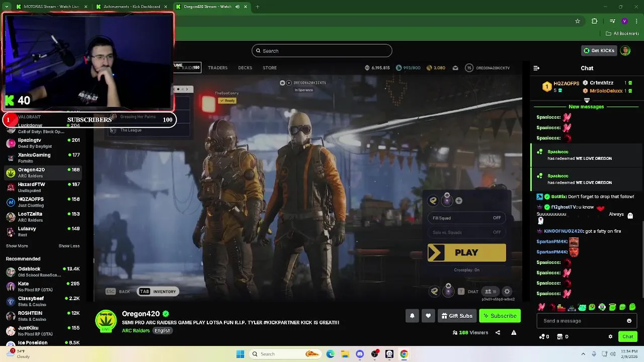Open Microsoft Edge from the taskbar

331,354
